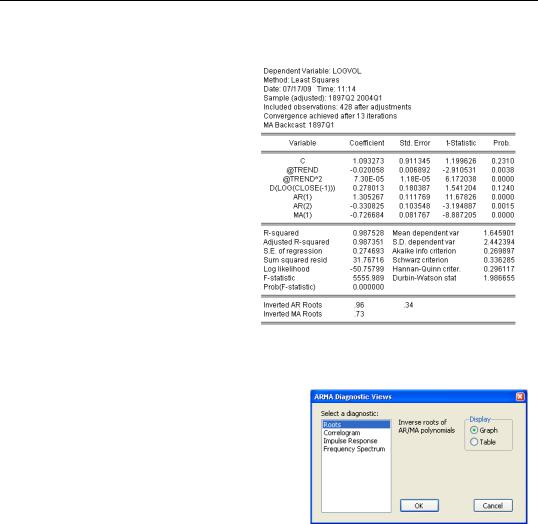Screen dimensions: 538x524
Task: Click the Schwarz criterion label
Action: (x=420, y=260)
